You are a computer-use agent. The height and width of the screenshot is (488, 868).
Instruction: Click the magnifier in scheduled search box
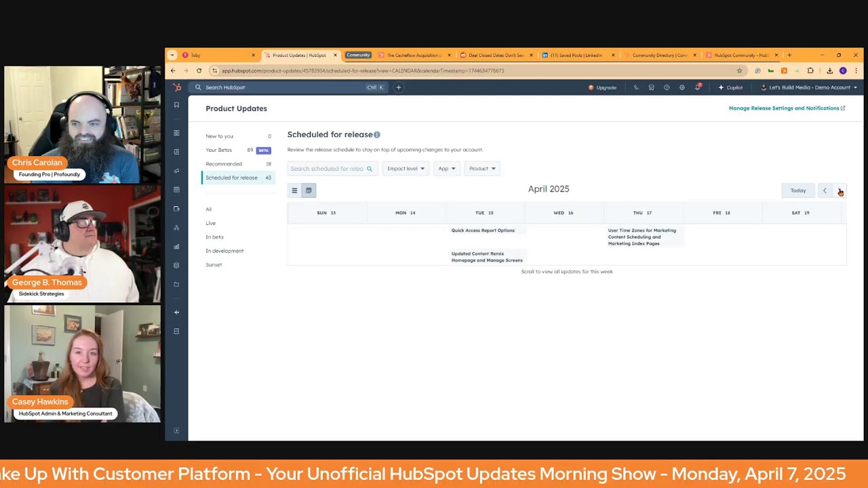[370, 169]
